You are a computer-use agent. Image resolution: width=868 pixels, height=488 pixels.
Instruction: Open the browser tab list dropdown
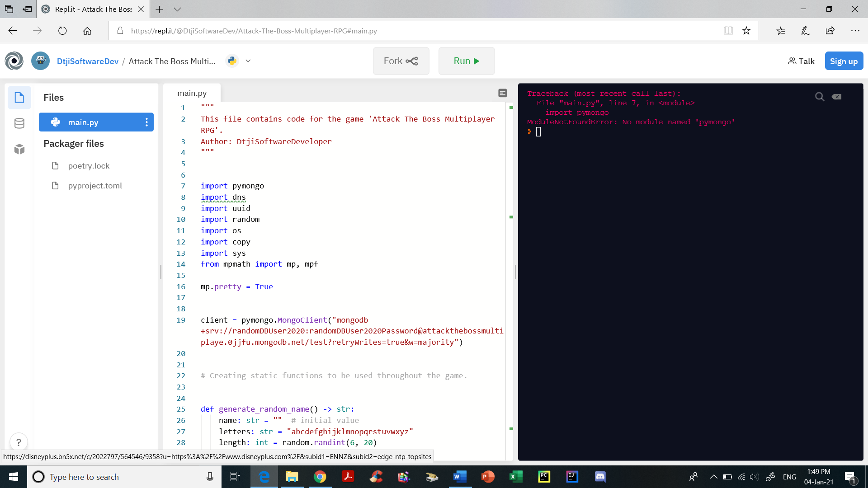[177, 9]
